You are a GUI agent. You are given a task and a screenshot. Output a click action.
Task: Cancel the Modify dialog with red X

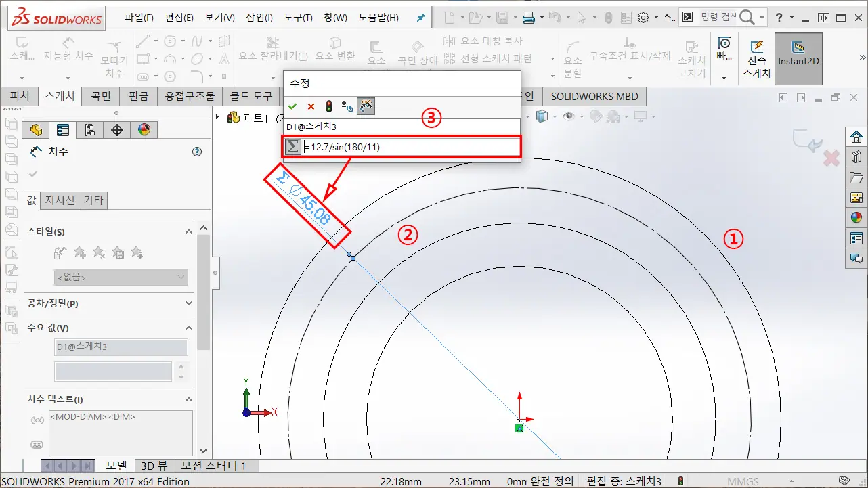click(311, 106)
